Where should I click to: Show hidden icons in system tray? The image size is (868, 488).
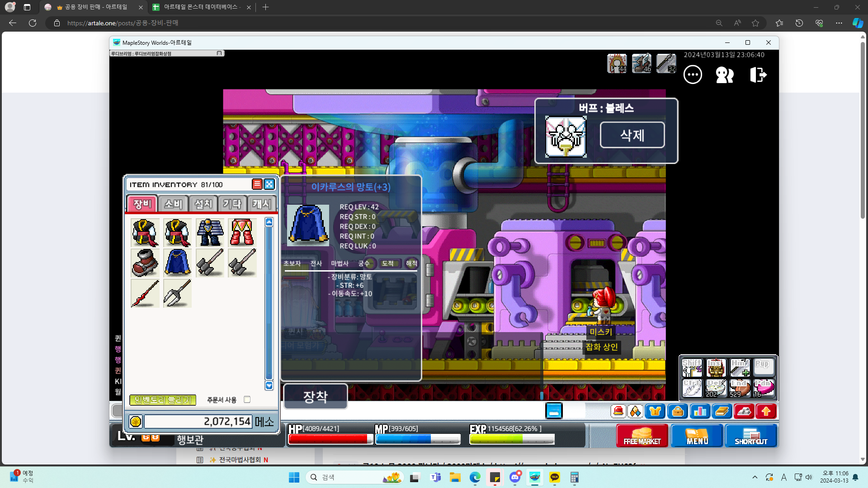tap(755, 477)
